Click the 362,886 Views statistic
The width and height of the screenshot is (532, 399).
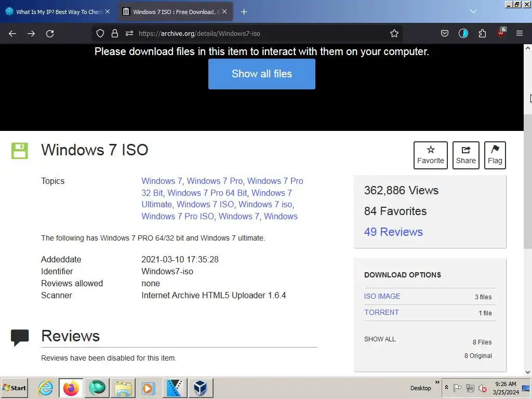click(x=401, y=190)
